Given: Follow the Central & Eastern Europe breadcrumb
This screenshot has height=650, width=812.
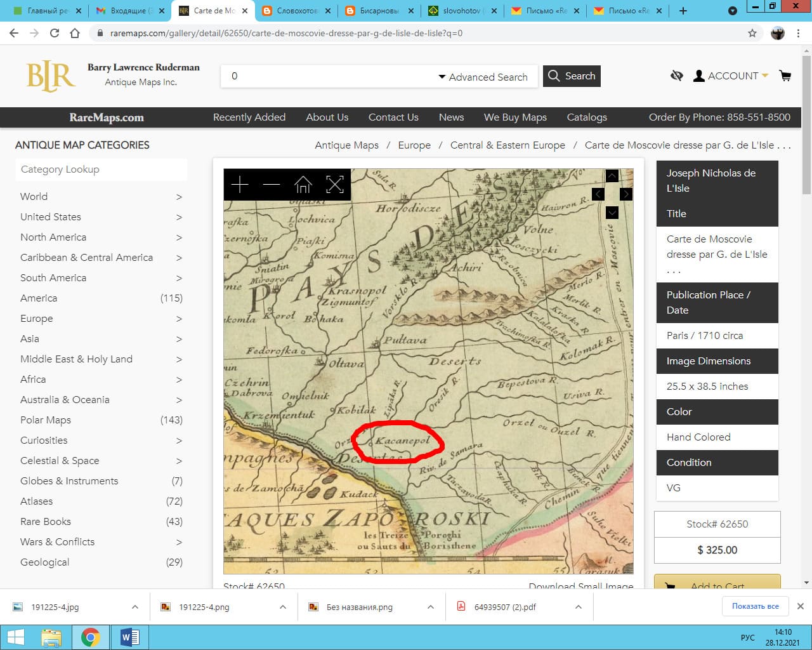Looking at the screenshot, I should click(507, 145).
